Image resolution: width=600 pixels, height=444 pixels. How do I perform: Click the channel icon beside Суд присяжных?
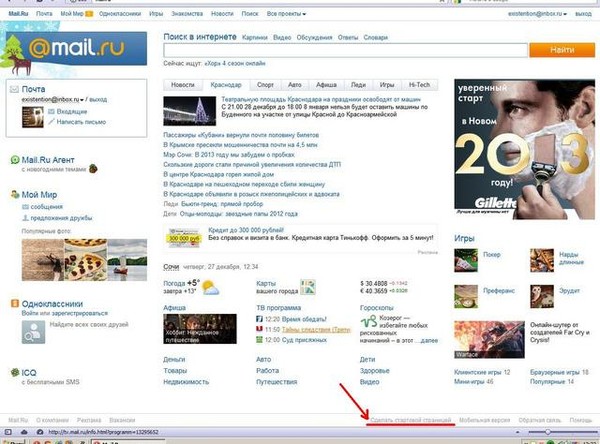[x=259, y=340]
